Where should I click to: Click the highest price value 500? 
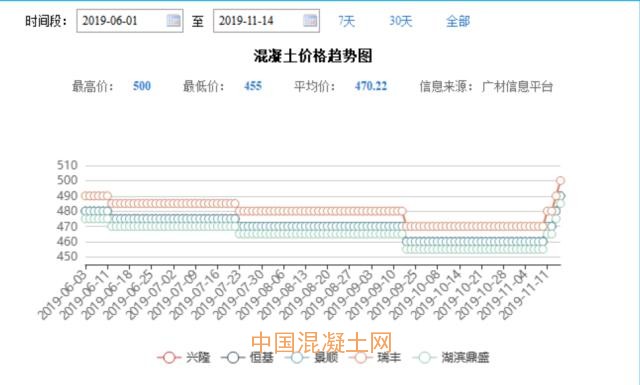tap(142, 86)
